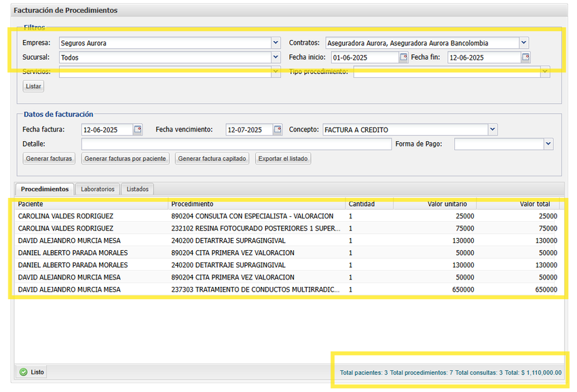Click the Listar button

(33, 86)
